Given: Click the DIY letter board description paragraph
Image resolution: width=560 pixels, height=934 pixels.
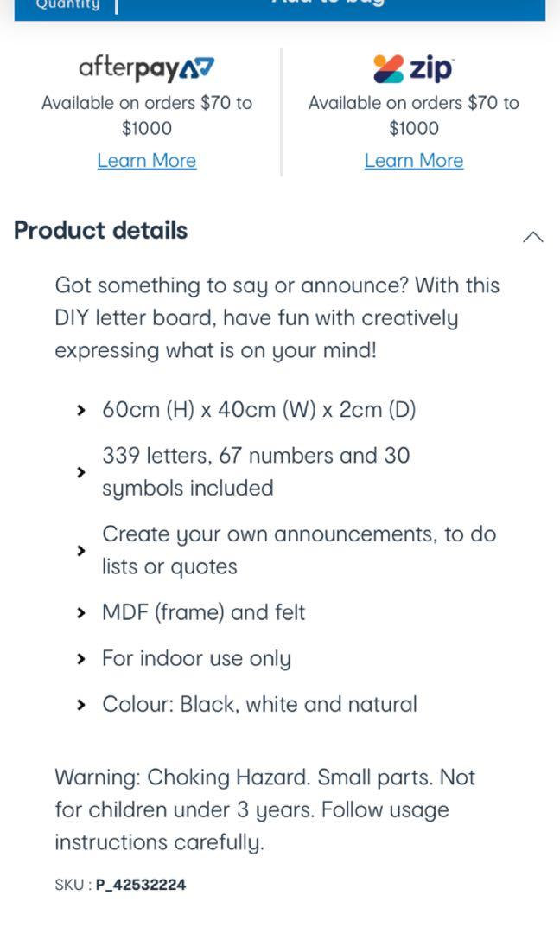Looking at the screenshot, I should [277, 318].
